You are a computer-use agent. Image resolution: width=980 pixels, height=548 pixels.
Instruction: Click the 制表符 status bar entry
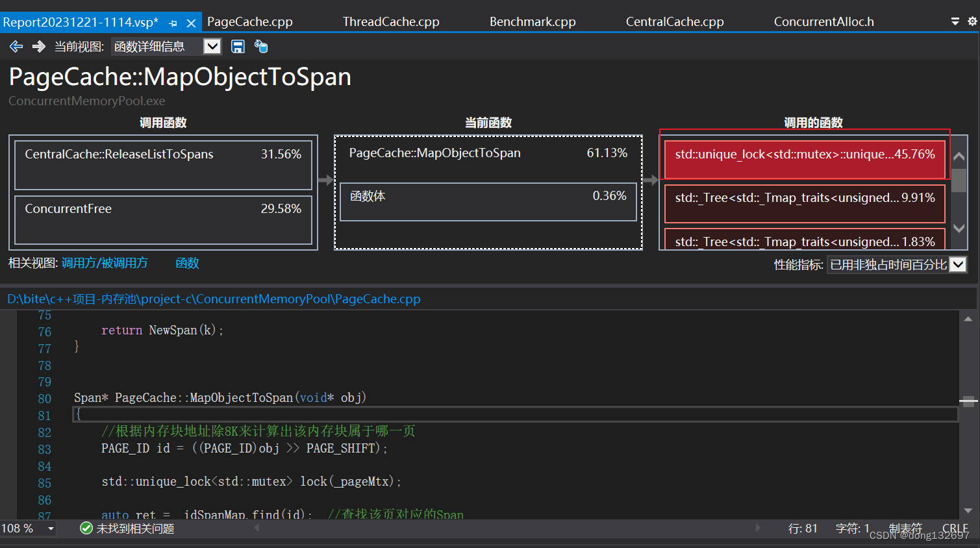(x=905, y=529)
